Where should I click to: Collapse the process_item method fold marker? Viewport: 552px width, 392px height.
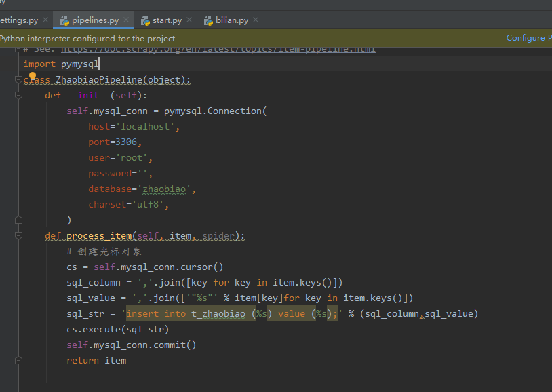click(19, 235)
